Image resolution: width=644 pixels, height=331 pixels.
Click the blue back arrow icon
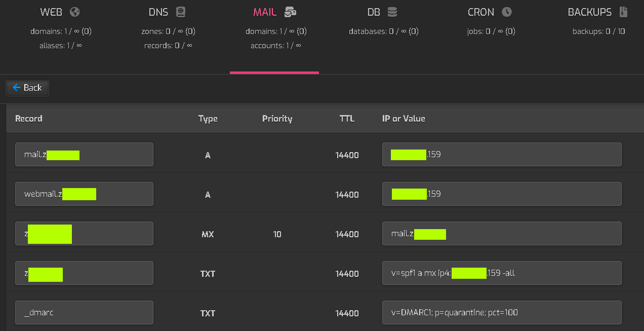16,88
